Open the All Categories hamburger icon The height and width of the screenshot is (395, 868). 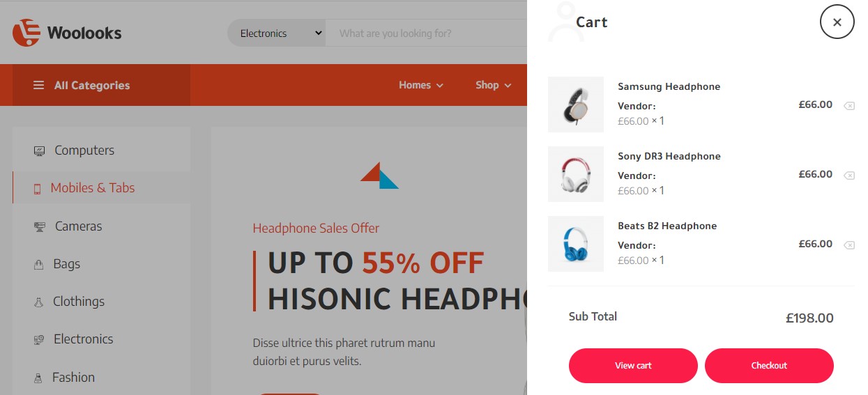click(x=38, y=85)
